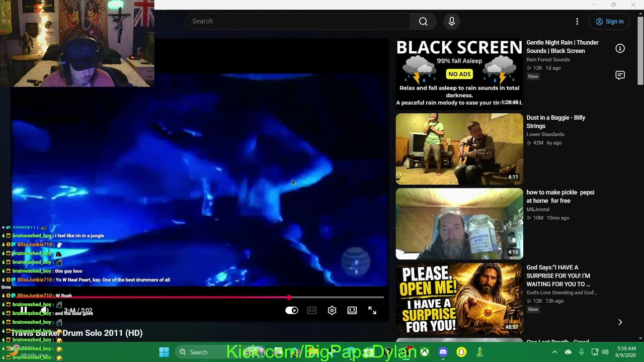Click the microphone icon in the system tray
This screenshot has width=644, height=362.
[x=581, y=352]
